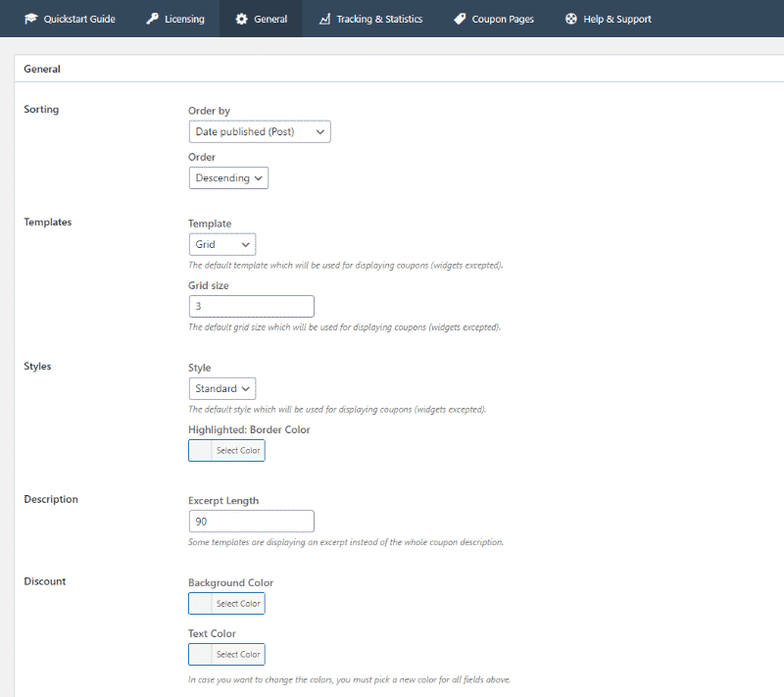Open the Help & Support tab

pos(608,19)
